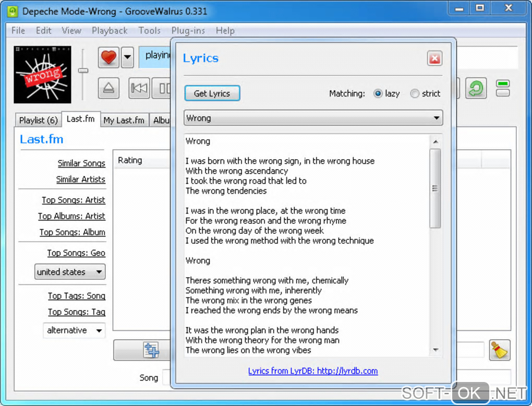Click lyric 'On the wrong day of the wrong week'

tap(255, 231)
